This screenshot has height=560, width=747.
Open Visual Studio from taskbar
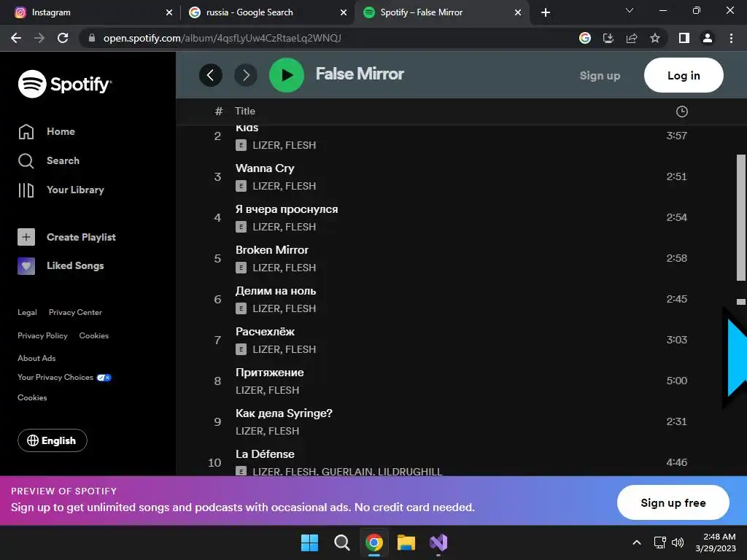438,542
